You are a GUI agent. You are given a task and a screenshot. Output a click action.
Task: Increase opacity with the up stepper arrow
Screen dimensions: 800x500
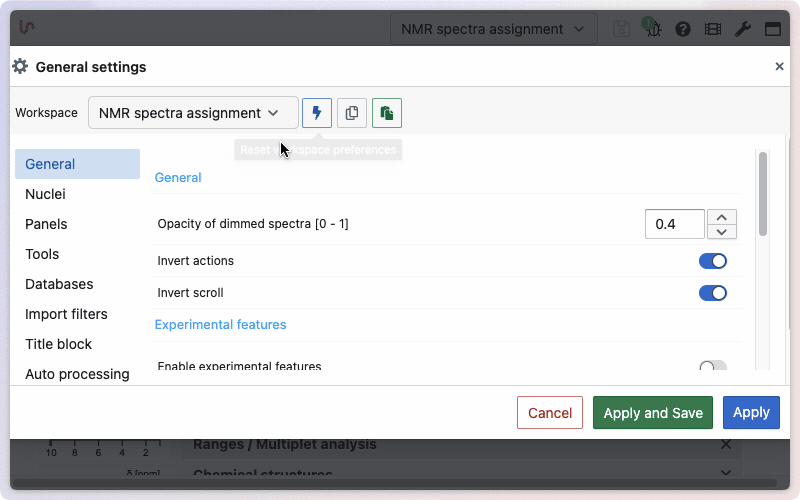coord(722,217)
